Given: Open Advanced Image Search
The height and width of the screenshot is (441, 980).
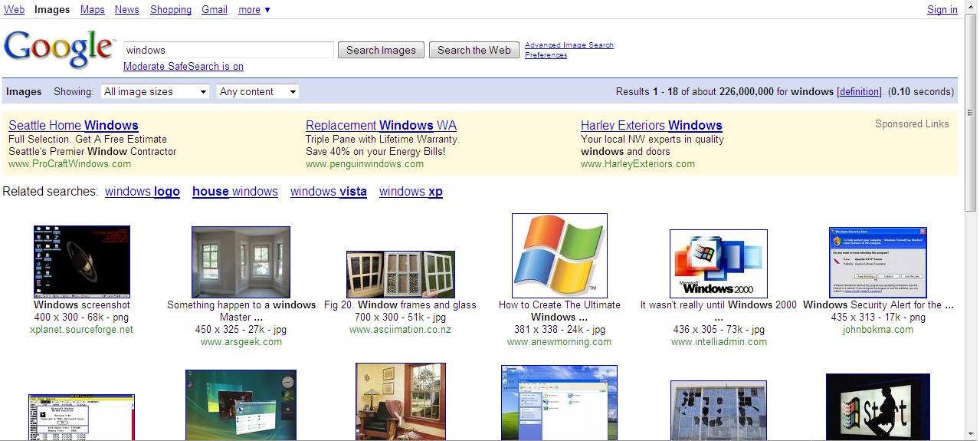Looking at the screenshot, I should pyautogui.click(x=569, y=45).
